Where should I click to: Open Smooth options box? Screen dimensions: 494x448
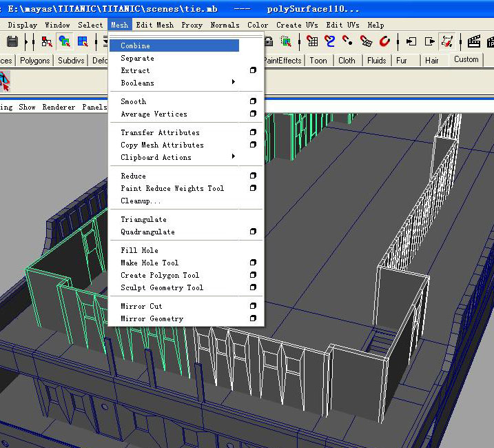coord(253,101)
